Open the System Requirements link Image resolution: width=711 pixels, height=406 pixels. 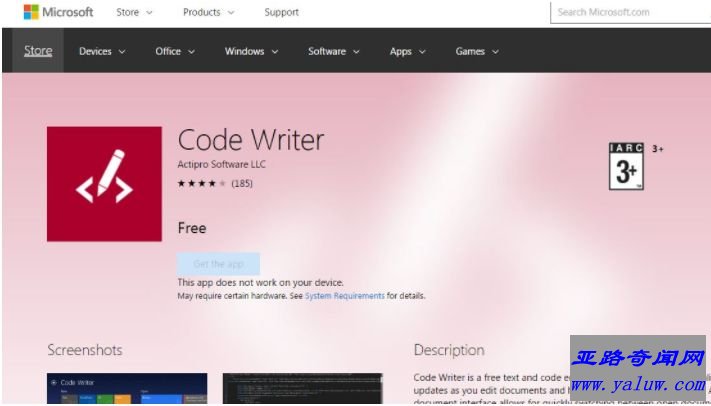345,296
